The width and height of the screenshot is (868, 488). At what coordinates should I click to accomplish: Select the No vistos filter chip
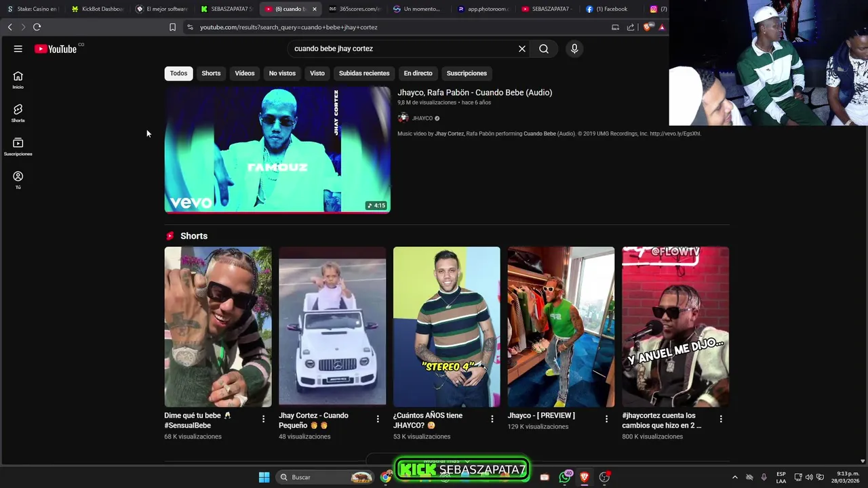point(282,73)
